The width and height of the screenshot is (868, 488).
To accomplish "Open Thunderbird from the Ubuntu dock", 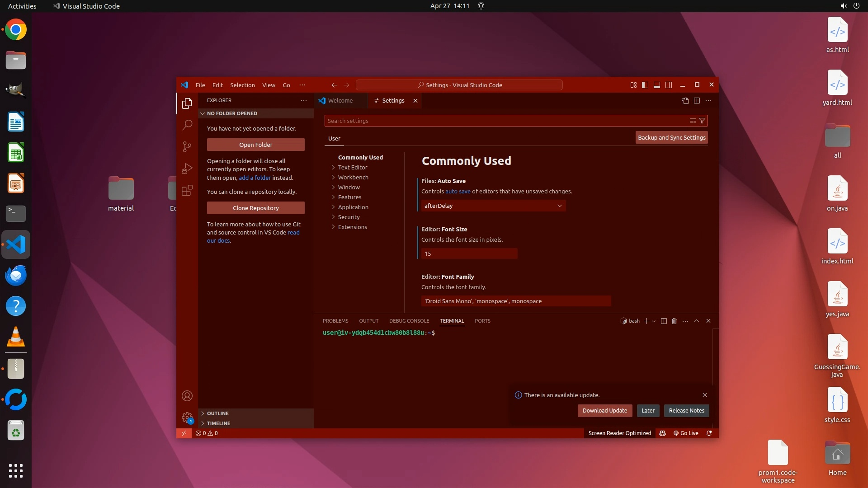I will point(16,275).
